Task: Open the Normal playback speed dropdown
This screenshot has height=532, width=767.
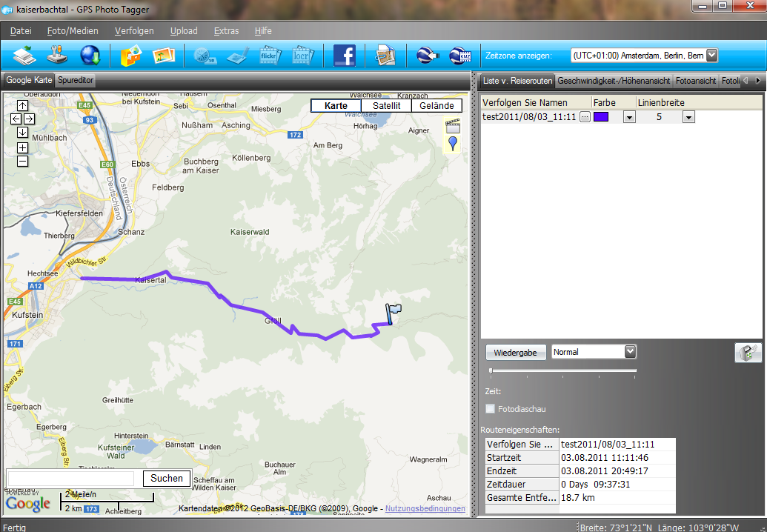Action: 631,352
